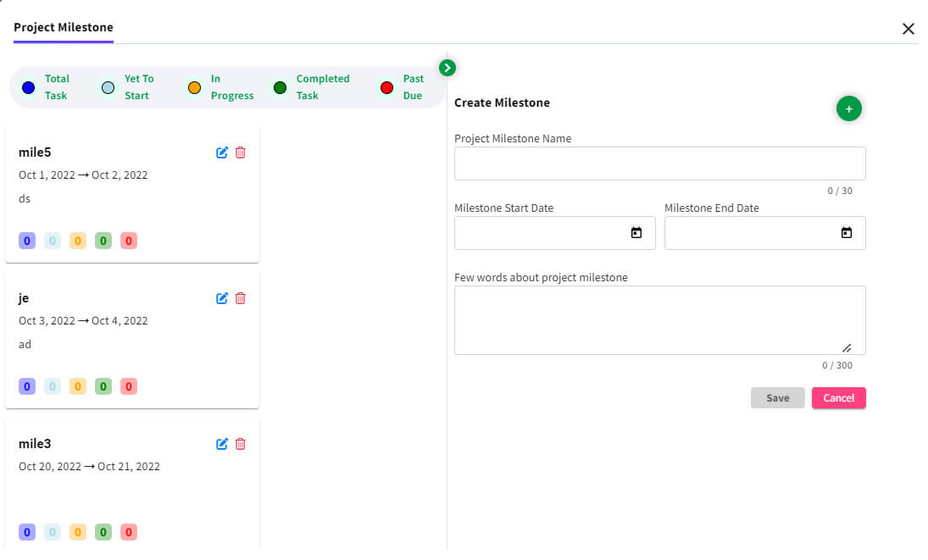Select the In Progress legend item

click(x=193, y=86)
